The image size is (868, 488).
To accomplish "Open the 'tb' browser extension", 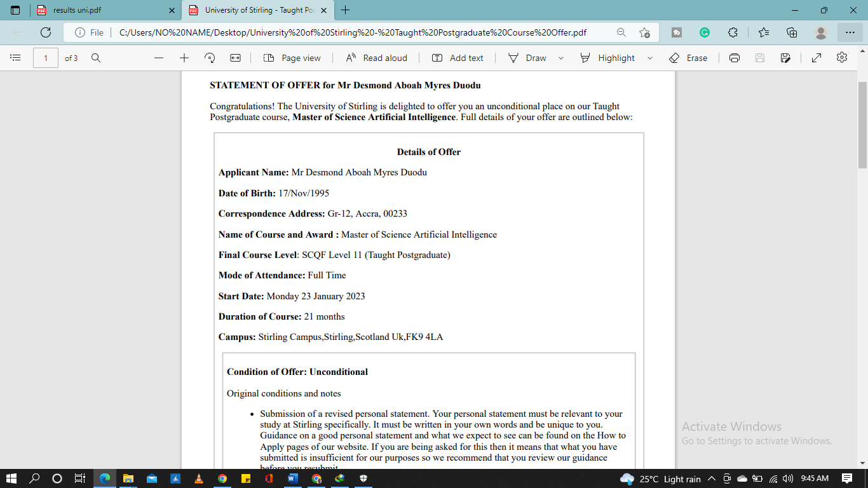I will click(x=677, y=32).
